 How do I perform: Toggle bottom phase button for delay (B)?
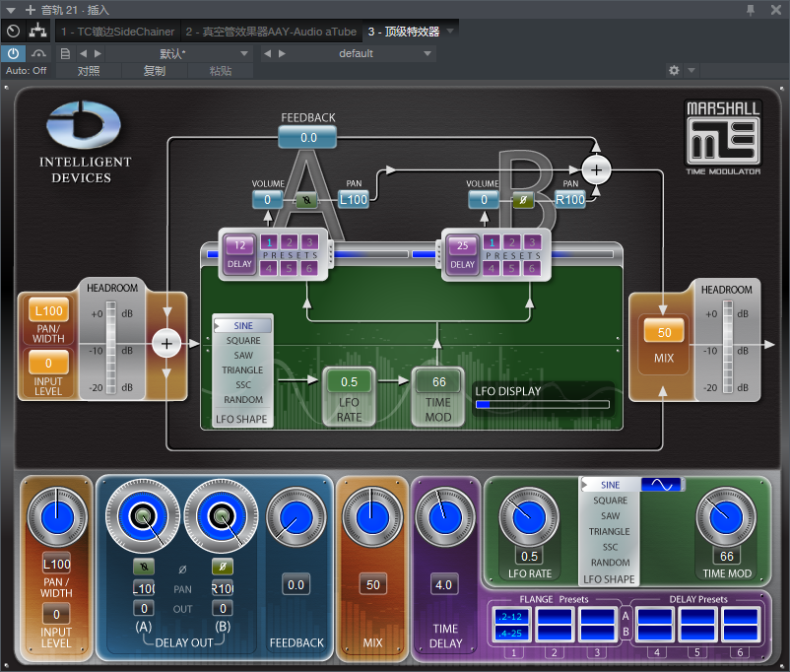click(x=223, y=567)
